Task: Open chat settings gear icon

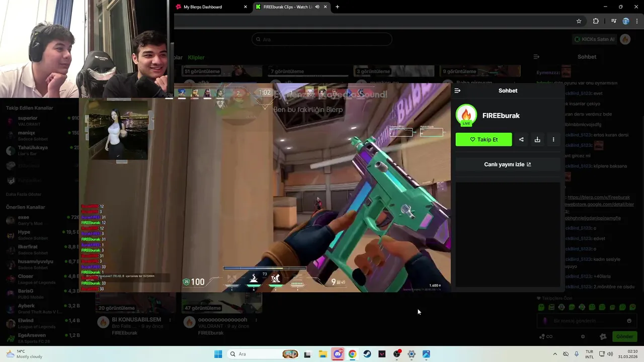Action: 583,337
